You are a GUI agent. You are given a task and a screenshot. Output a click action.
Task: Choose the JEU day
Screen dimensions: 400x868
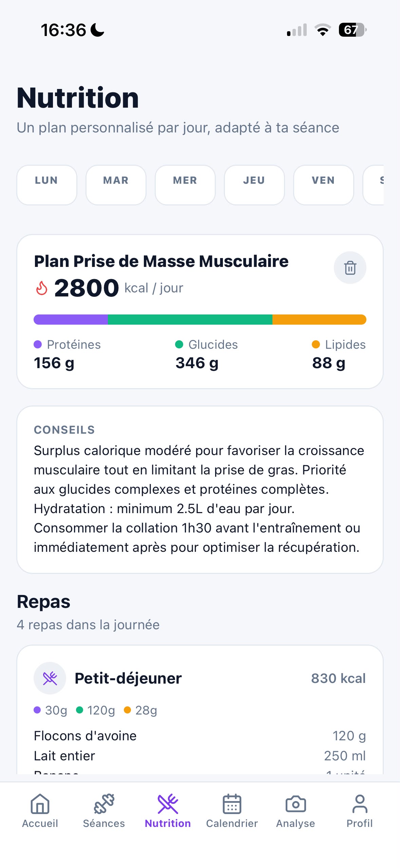[254, 185]
